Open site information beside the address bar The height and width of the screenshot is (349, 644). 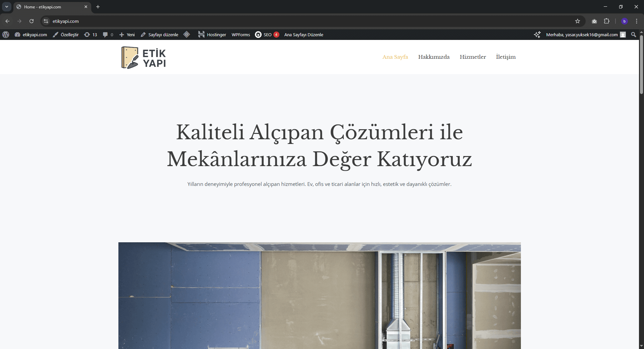pos(45,21)
